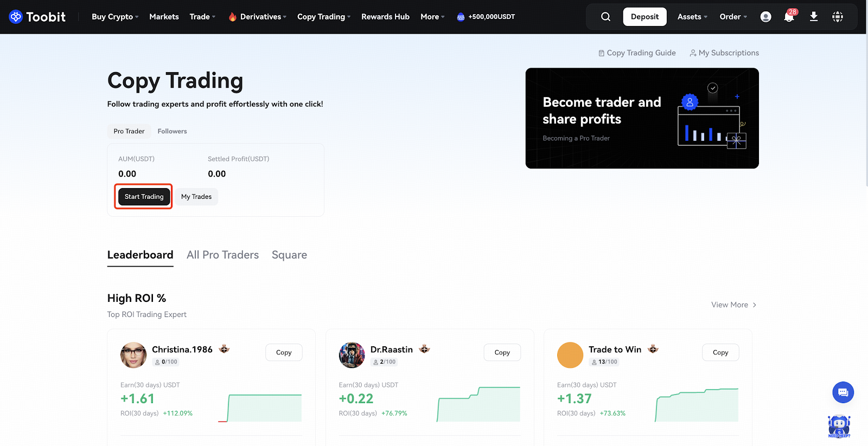This screenshot has height=446, width=868.
Task: Click Become trader and share profits banner
Action: 642,118
